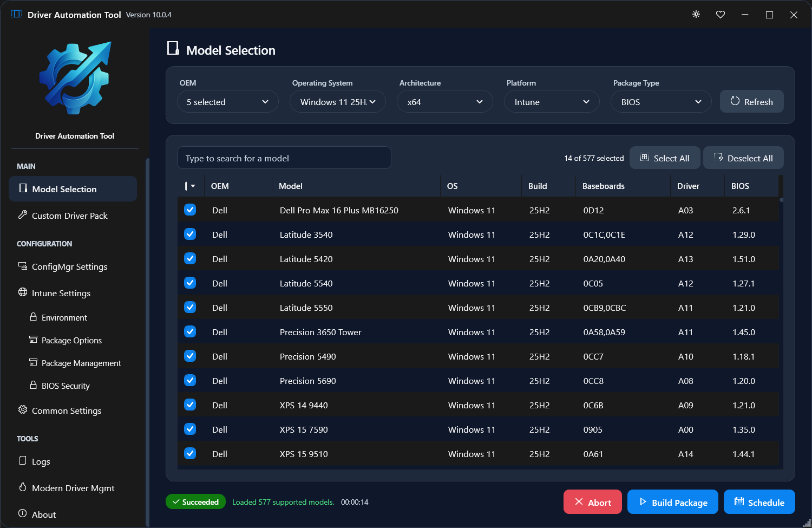Click Deselect All button

click(x=743, y=158)
